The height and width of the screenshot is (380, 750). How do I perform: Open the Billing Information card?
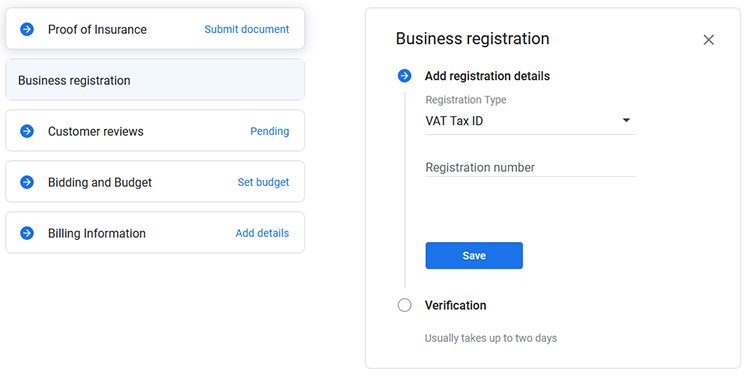tap(155, 233)
